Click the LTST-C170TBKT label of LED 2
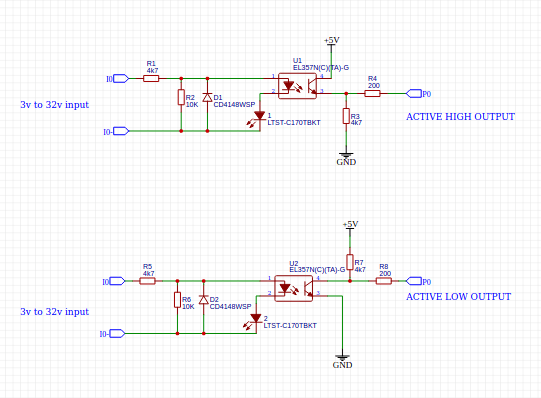Screen dimensions: 541x398 tap(290, 325)
